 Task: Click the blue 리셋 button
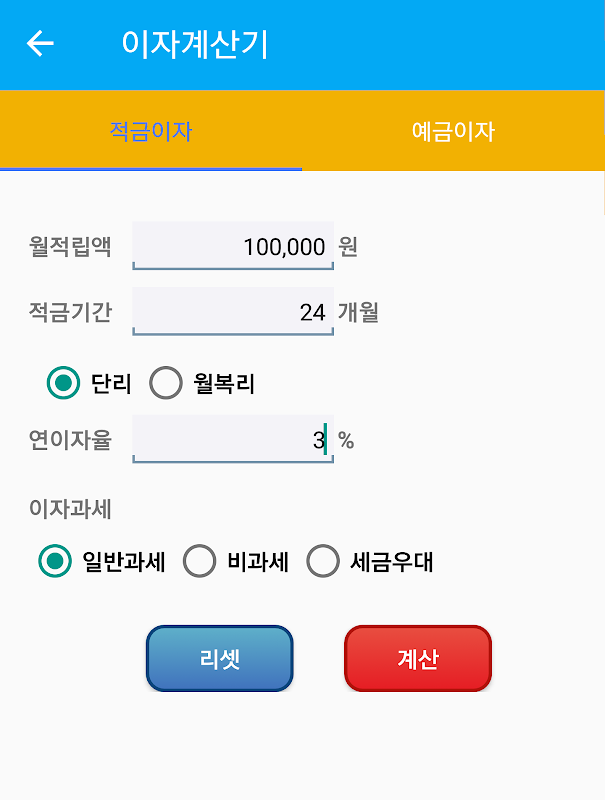220,659
